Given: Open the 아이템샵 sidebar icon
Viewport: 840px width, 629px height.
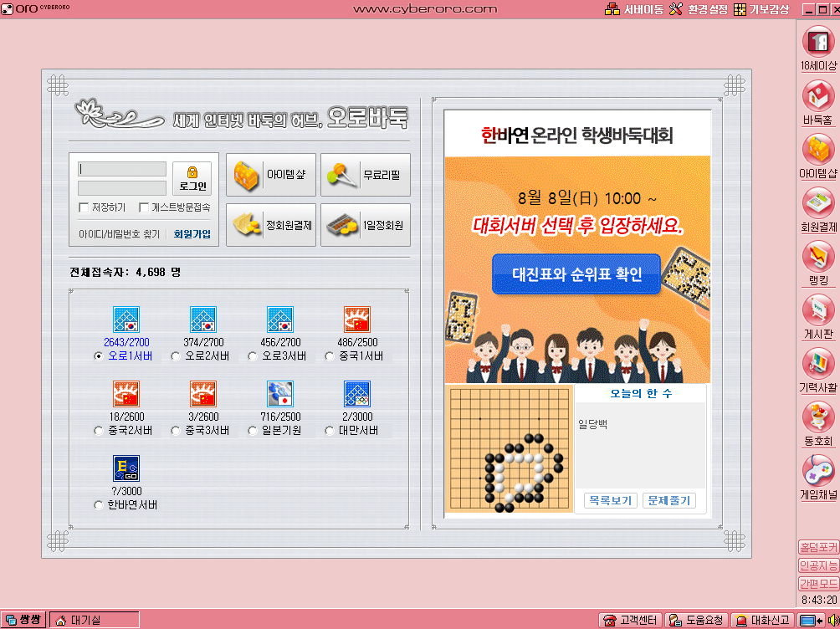Looking at the screenshot, I should click(x=818, y=150).
